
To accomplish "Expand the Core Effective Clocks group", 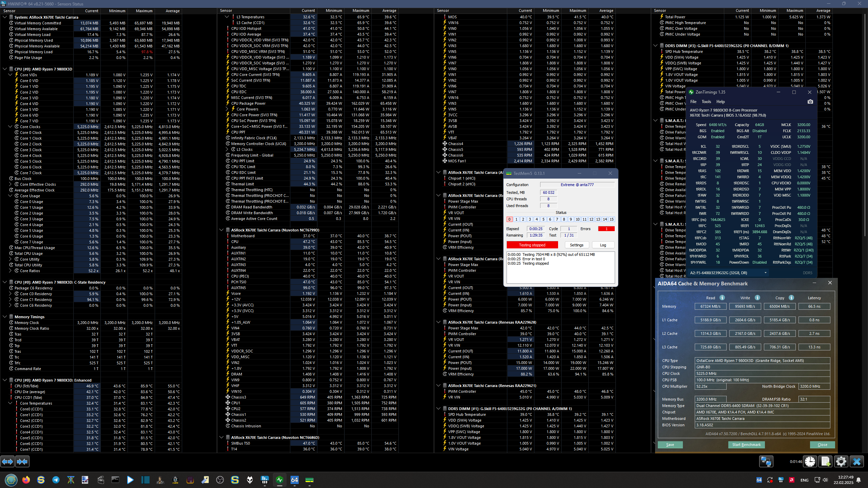I will [x=10, y=184].
